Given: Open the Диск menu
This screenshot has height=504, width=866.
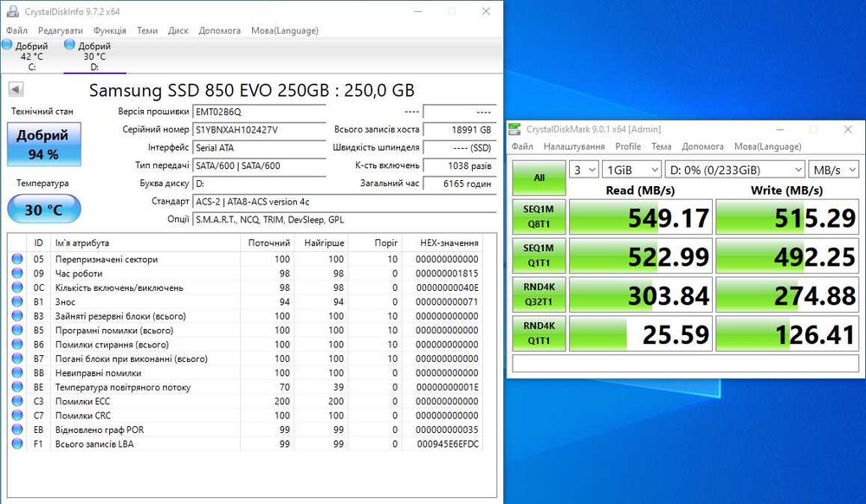Looking at the screenshot, I should point(178,30).
